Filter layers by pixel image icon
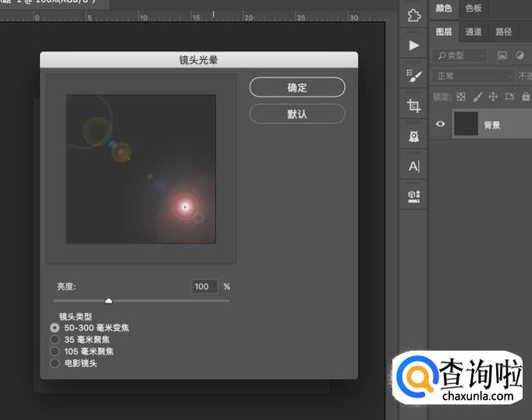Viewport: 532px width, 420px height. [x=502, y=55]
